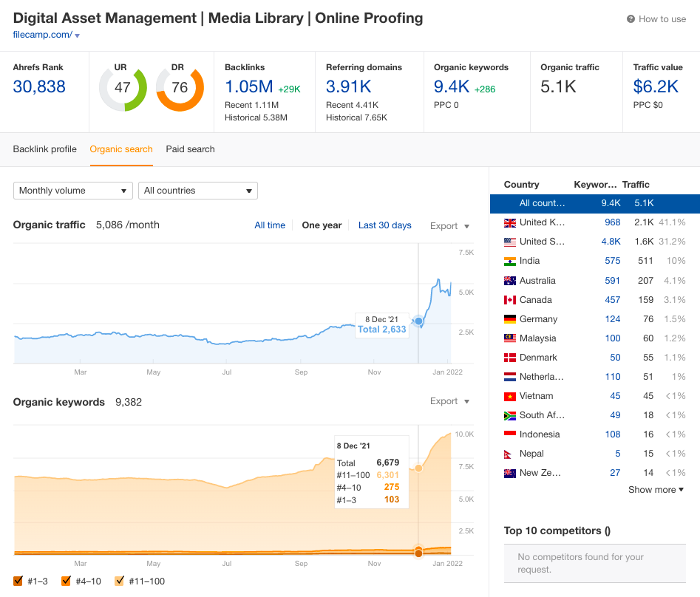Click Indonesia keywords count 108

[613, 434]
